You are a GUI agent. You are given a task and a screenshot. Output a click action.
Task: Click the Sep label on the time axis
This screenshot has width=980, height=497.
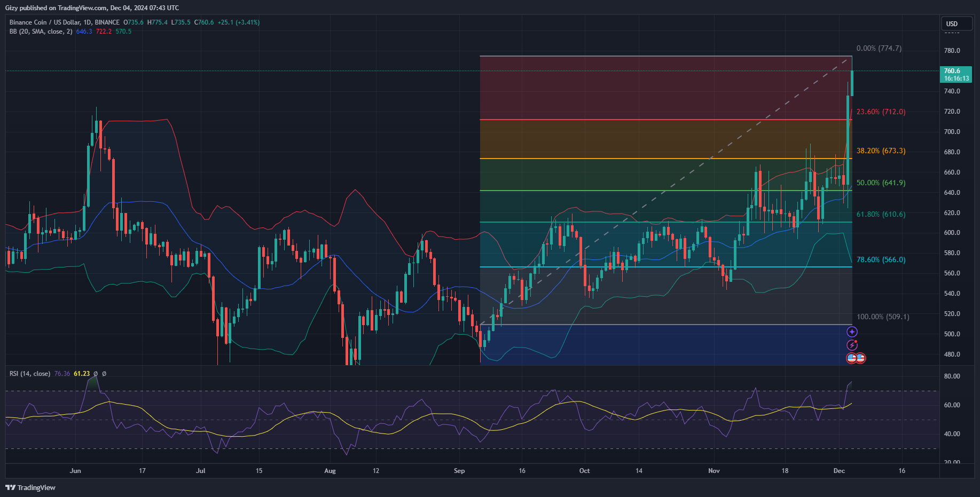point(459,471)
